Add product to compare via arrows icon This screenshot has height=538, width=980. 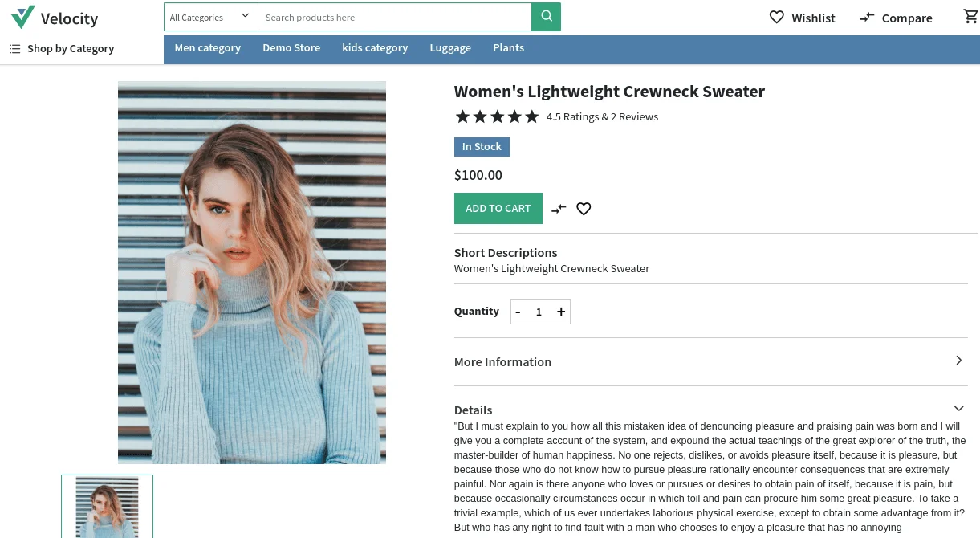(x=559, y=209)
